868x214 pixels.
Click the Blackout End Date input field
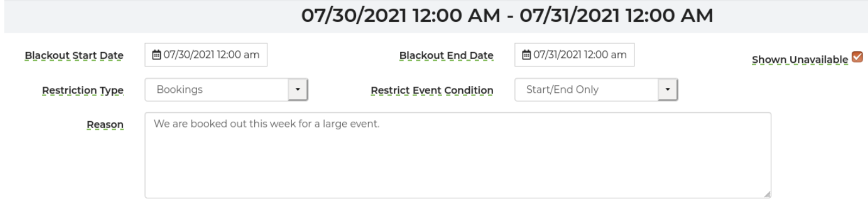pos(574,55)
